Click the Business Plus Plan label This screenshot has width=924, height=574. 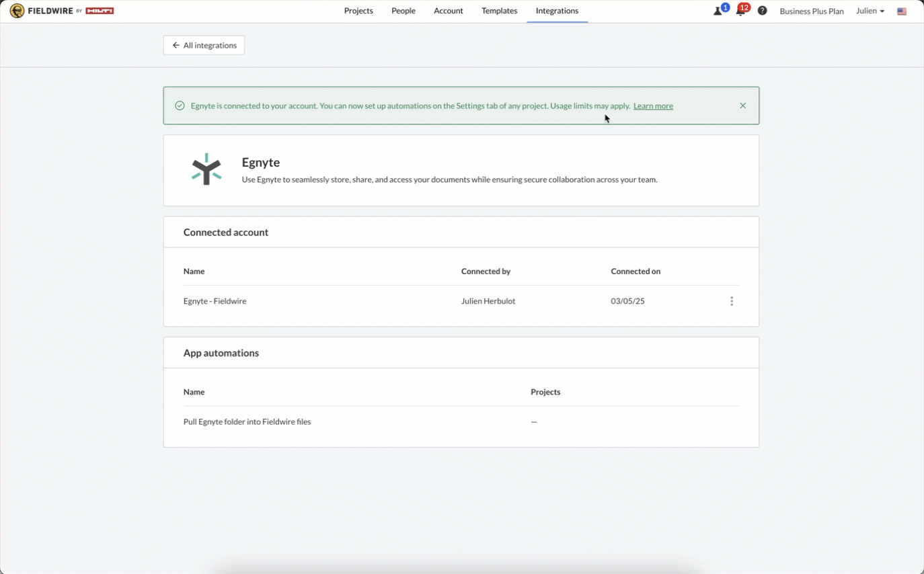(x=811, y=11)
